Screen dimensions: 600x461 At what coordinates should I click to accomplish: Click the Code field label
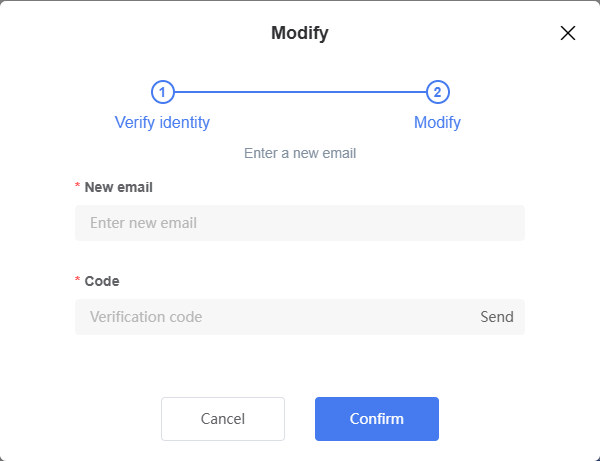102,281
